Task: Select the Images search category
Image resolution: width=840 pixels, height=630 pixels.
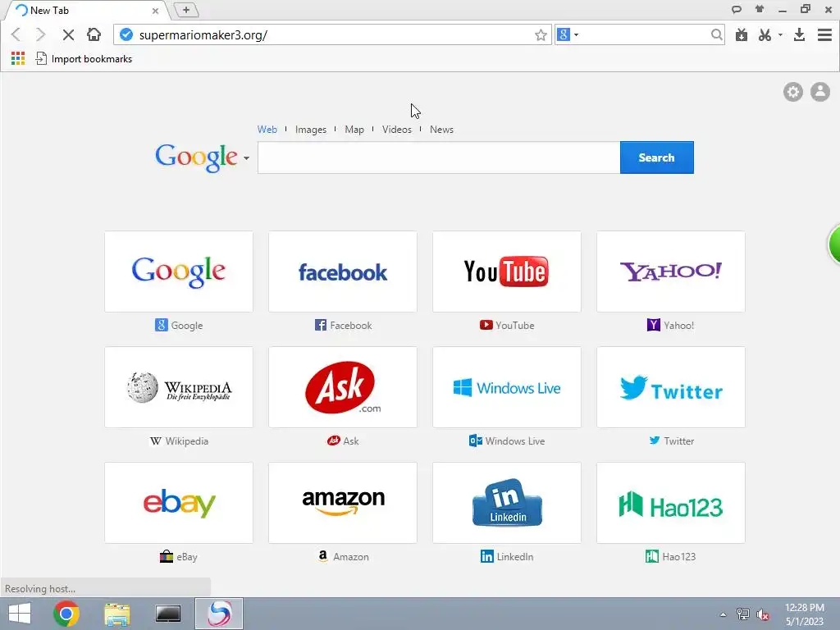Action: (311, 129)
